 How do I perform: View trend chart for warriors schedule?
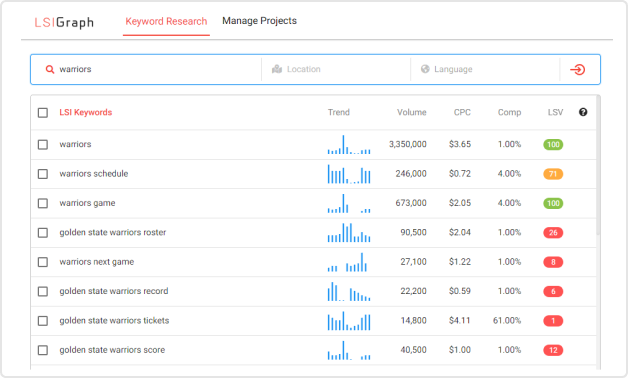click(x=349, y=174)
